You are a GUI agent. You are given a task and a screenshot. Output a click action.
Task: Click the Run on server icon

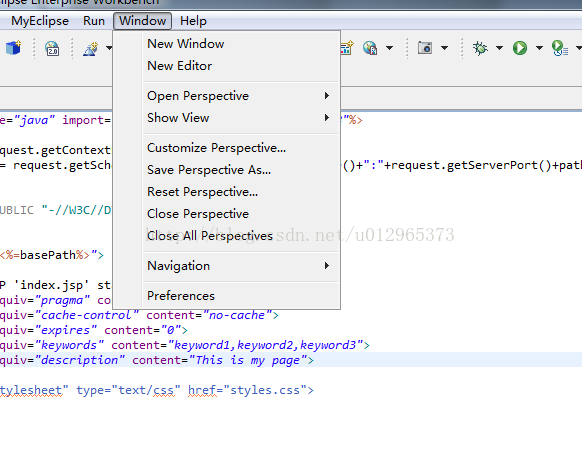click(x=559, y=48)
